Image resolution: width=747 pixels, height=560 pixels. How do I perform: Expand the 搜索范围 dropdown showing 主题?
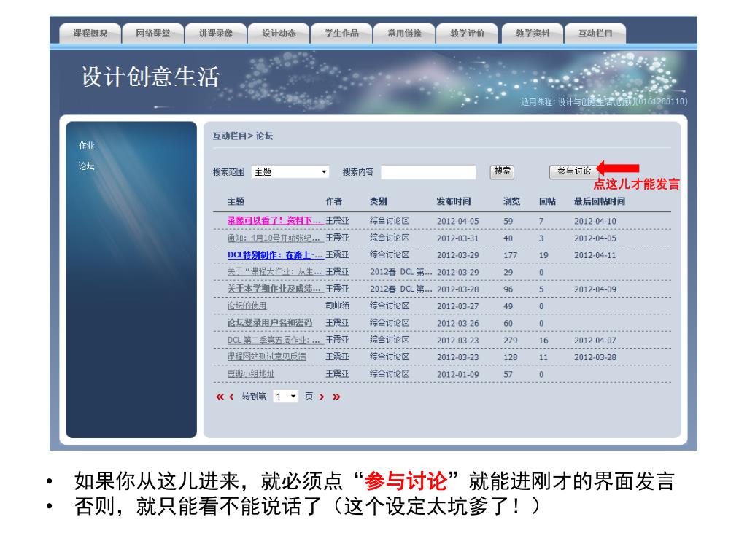coord(290,172)
